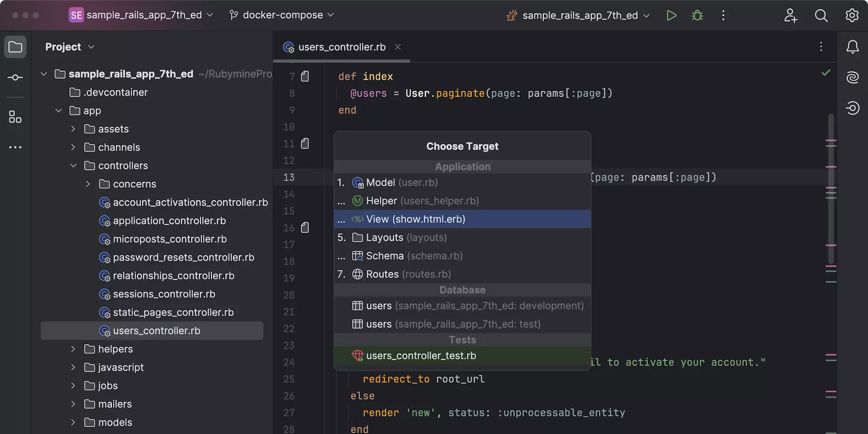Open the Structure tool window icon
The width and height of the screenshot is (868, 434).
coord(15,117)
